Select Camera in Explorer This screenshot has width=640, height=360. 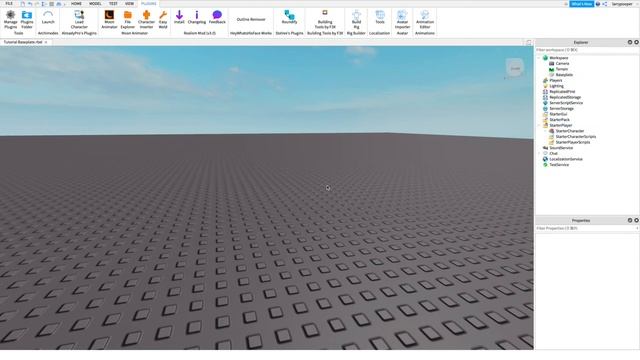(x=562, y=64)
